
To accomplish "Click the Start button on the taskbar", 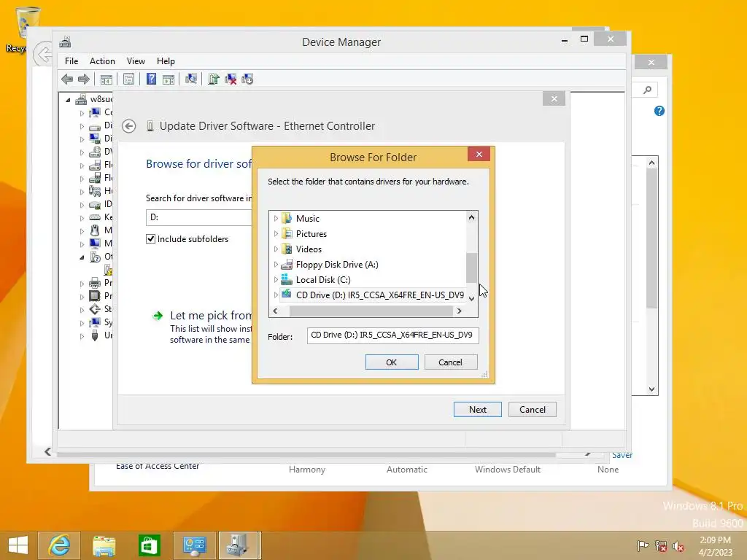I will (x=18, y=545).
